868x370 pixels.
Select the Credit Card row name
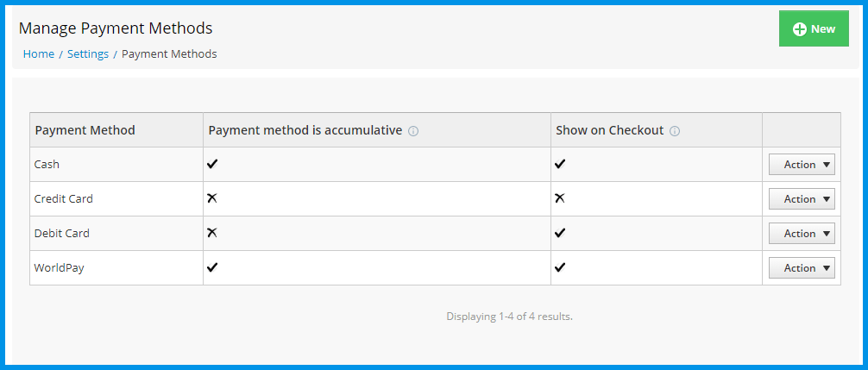click(x=64, y=198)
